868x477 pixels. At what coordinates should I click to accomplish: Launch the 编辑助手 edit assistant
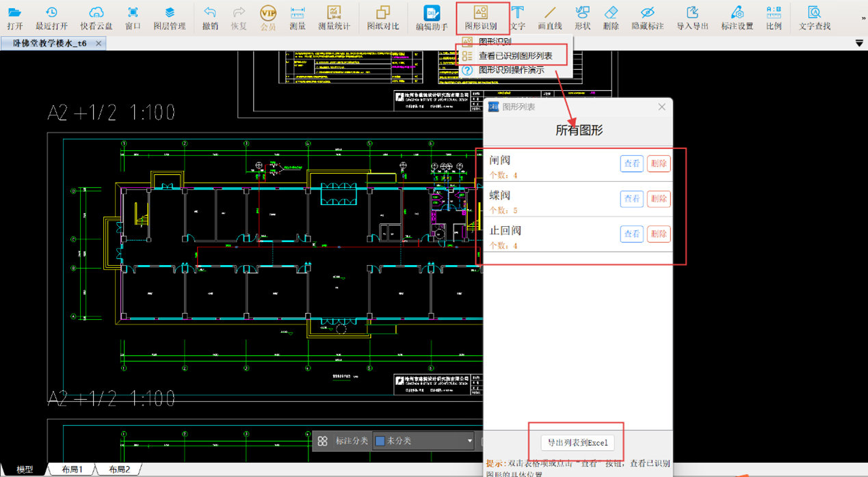tap(432, 17)
